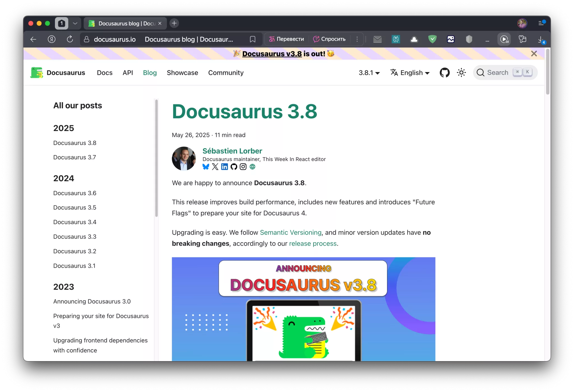Go to the Showcase nav item

(x=182, y=73)
